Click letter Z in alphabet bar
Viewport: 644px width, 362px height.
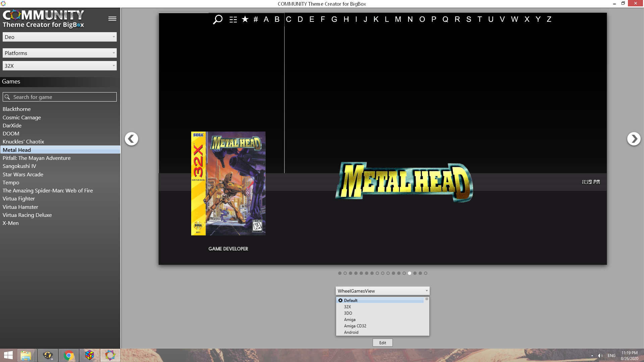tap(549, 19)
